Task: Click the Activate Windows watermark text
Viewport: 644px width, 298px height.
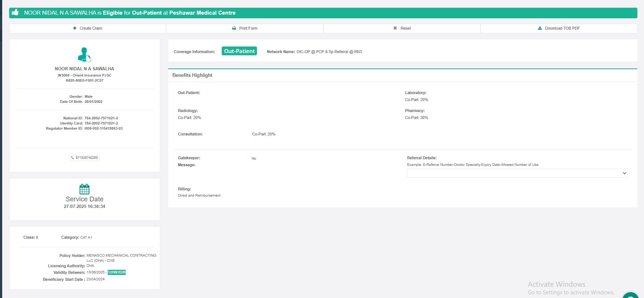Action: (x=556, y=284)
